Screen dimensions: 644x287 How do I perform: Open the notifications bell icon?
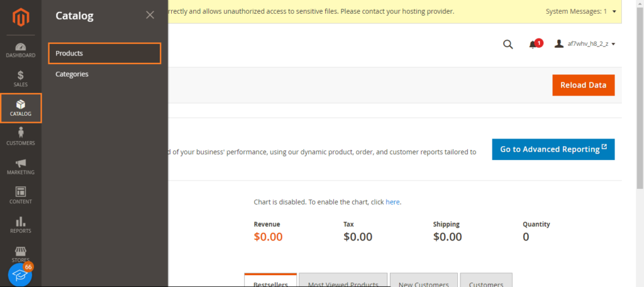(x=533, y=45)
